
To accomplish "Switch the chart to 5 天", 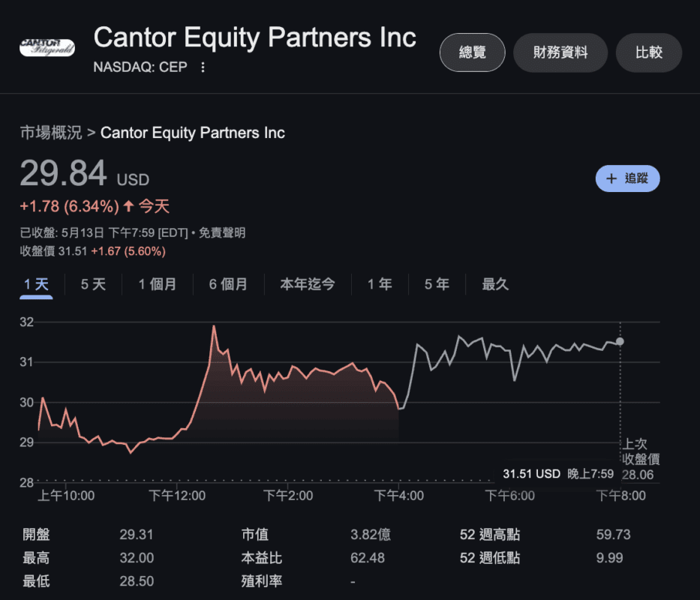I will pos(93,284).
